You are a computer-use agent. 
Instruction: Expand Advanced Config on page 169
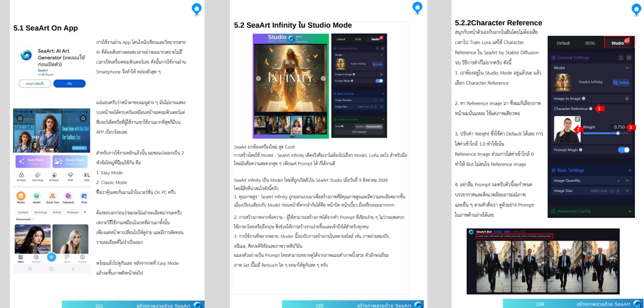click(x=630, y=211)
